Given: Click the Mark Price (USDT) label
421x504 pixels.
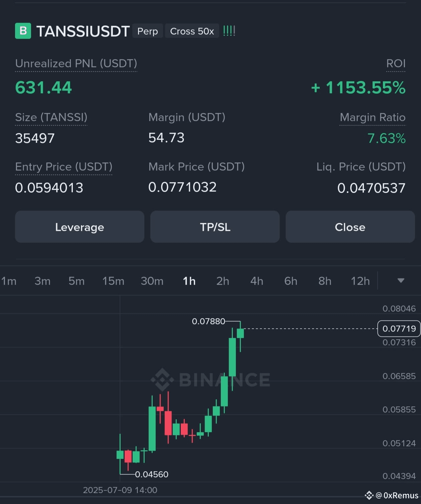Looking at the screenshot, I should (196, 167).
